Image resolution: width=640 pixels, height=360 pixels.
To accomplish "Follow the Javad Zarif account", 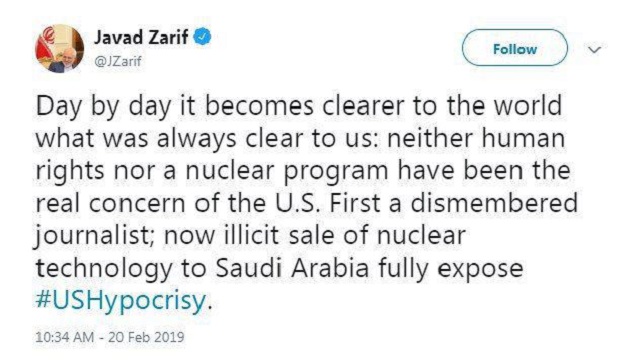I will (514, 48).
